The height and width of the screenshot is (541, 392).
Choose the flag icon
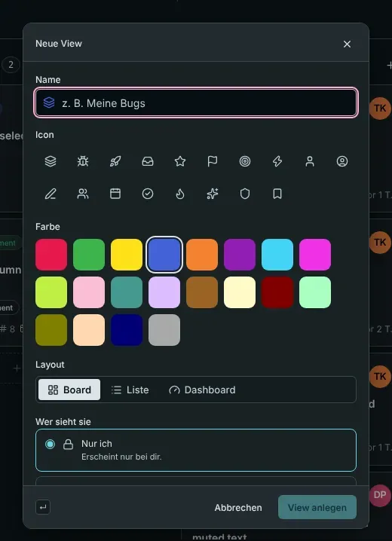click(213, 161)
